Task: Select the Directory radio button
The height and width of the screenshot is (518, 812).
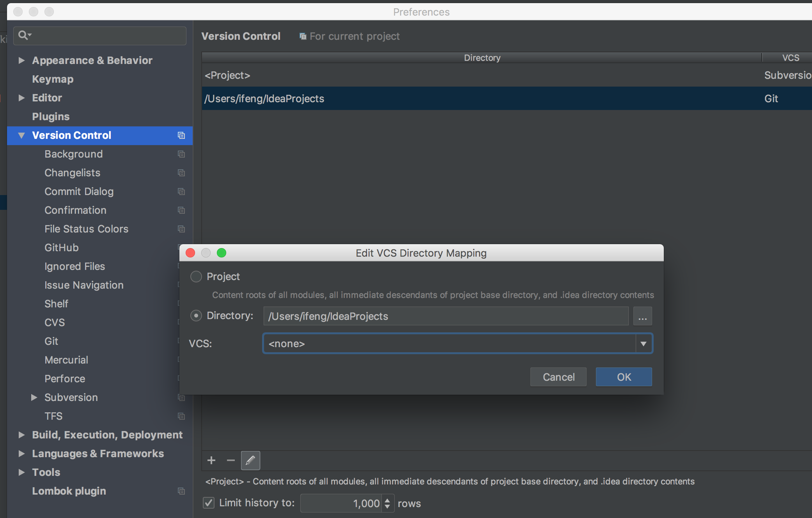Action: coord(196,316)
